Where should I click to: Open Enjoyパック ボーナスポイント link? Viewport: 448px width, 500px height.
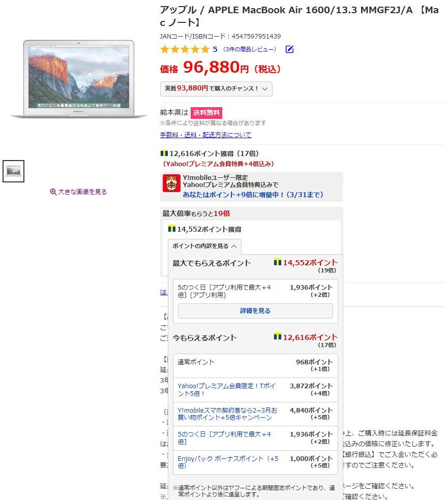click(228, 462)
